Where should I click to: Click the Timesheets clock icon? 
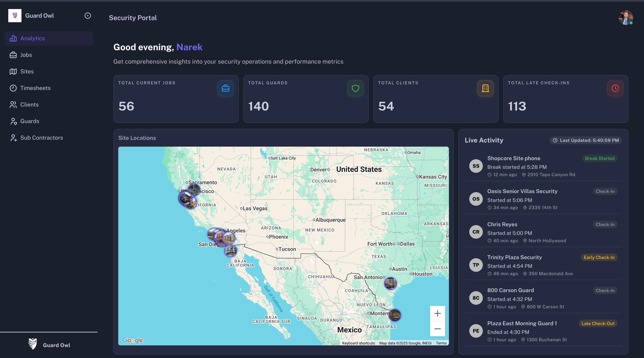click(13, 88)
